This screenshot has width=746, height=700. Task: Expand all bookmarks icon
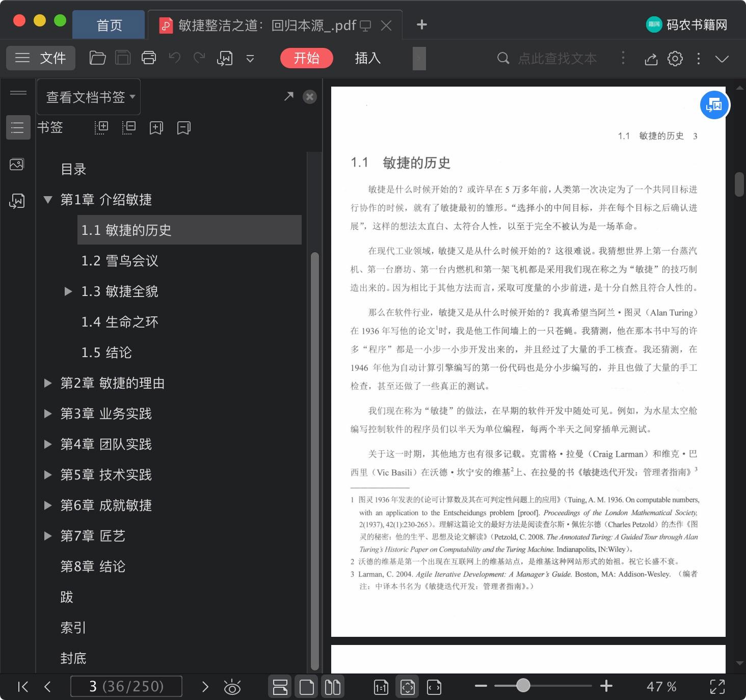point(101,127)
